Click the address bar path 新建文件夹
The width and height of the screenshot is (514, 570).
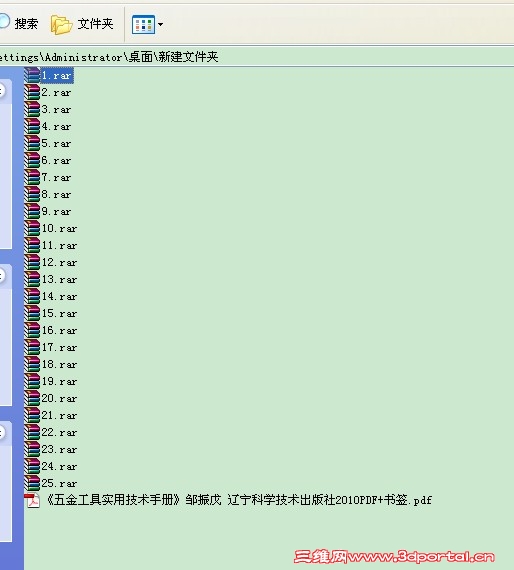point(188,57)
